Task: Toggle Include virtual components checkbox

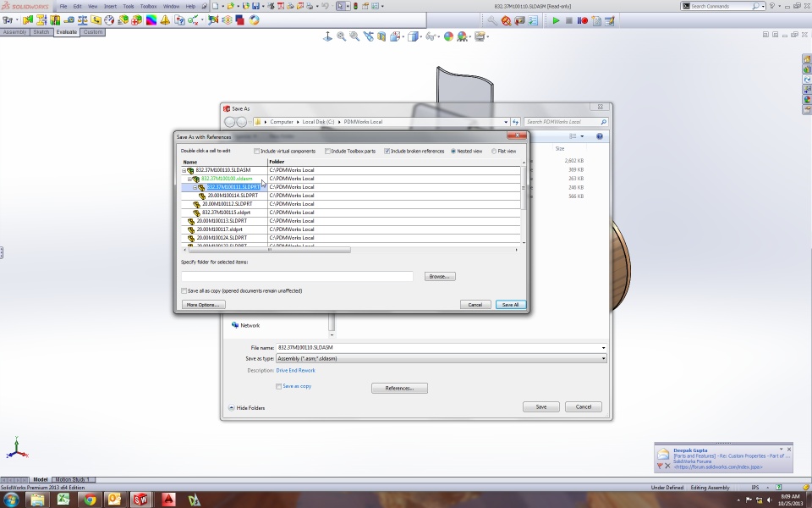Action: (x=256, y=152)
